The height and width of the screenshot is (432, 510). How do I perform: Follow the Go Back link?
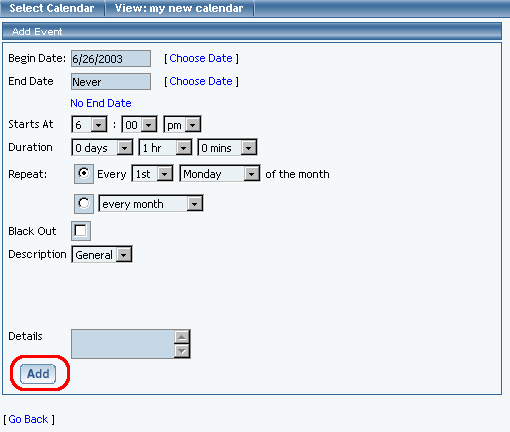coord(28,419)
